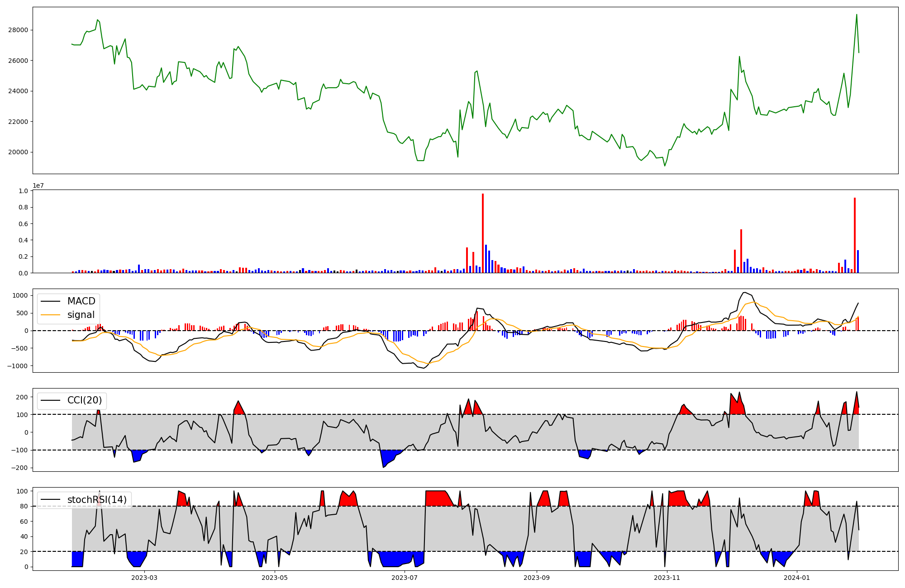The width and height of the screenshot is (905, 588).
Task: Click the stochRSI(14) legend entry
Action: coord(97,500)
